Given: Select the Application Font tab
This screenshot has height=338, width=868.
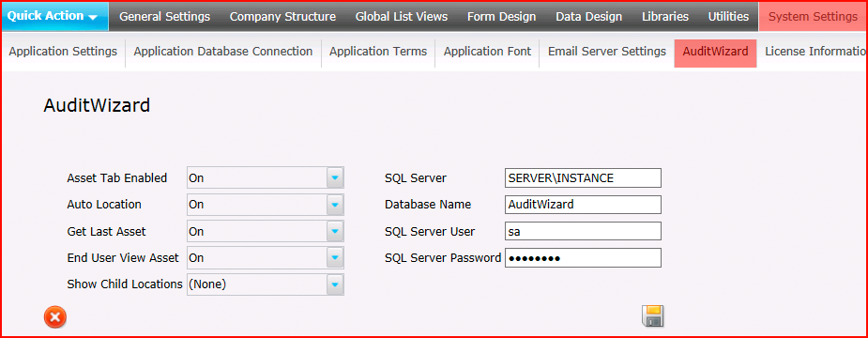Looking at the screenshot, I should point(487,52).
